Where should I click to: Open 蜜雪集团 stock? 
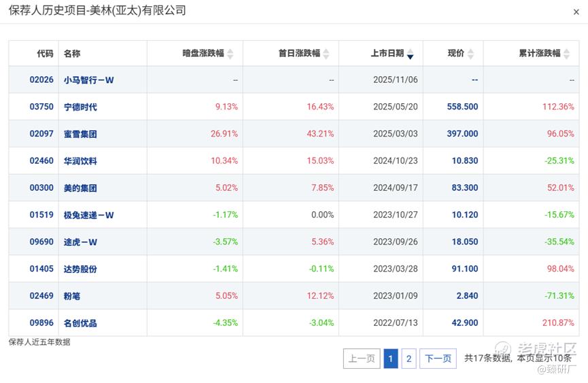pyautogui.click(x=80, y=134)
